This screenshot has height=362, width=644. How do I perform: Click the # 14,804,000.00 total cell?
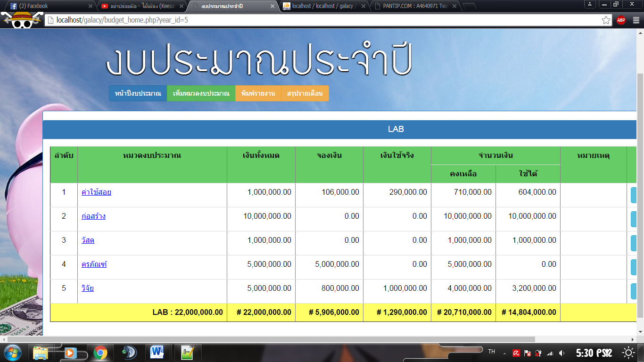tap(528, 313)
